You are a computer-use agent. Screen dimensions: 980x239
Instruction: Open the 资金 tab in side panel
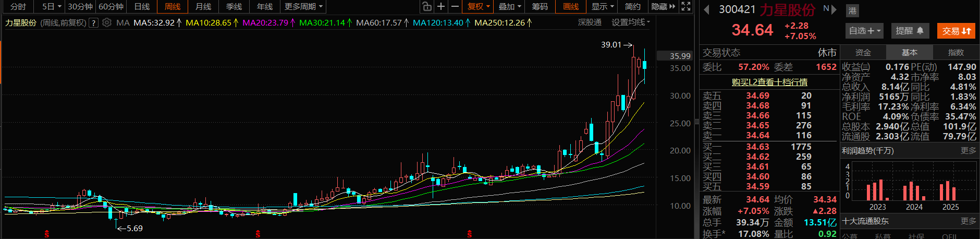(863, 52)
